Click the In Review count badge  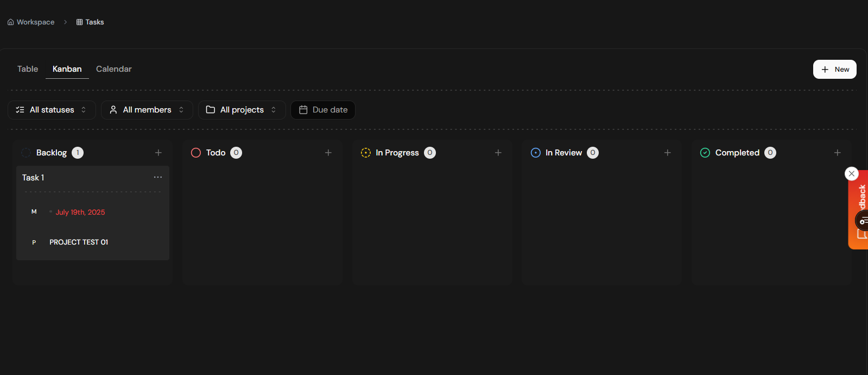(x=593, y=153)
